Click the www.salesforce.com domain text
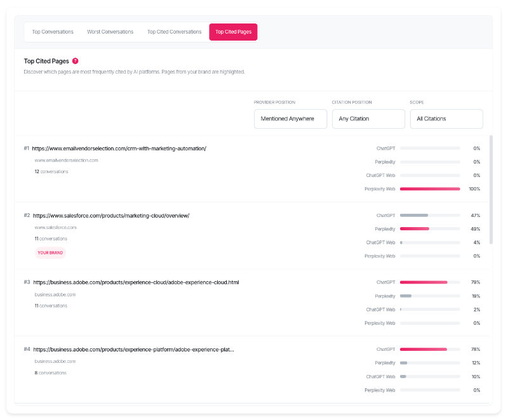The image size is (508, 420). 55,228
